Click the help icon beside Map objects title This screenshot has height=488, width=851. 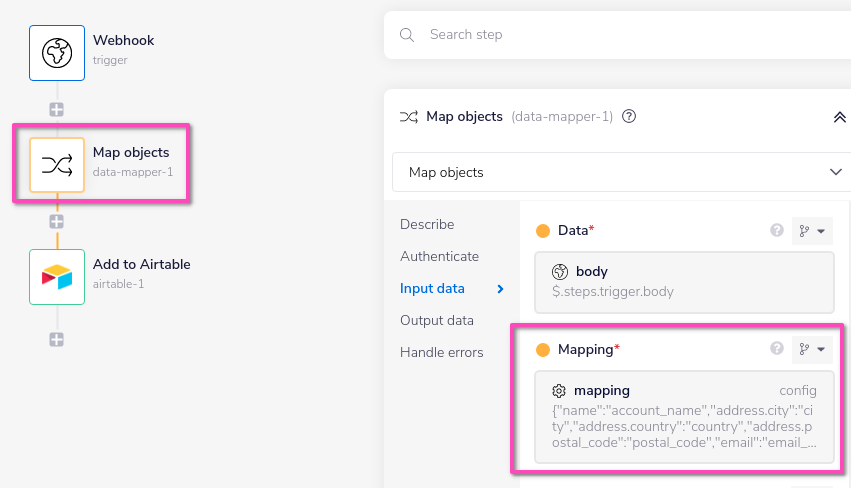pos(629,117)
